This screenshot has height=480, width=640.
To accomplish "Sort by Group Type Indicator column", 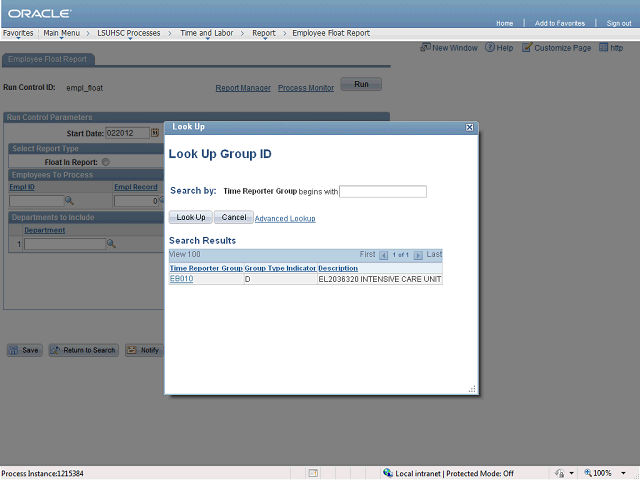I will (x=280, y=268).
